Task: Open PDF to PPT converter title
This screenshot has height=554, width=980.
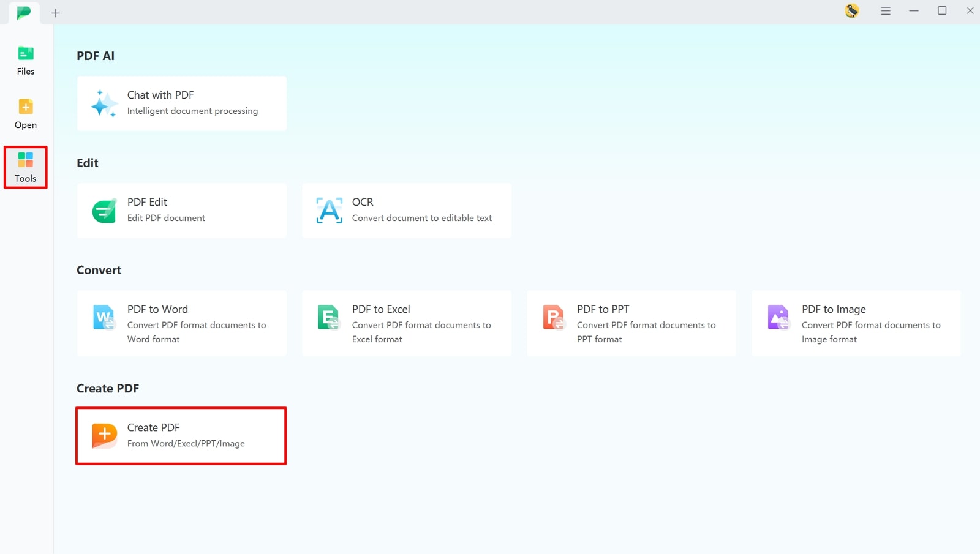Action: pyautogui.click(x=603, y=309)
